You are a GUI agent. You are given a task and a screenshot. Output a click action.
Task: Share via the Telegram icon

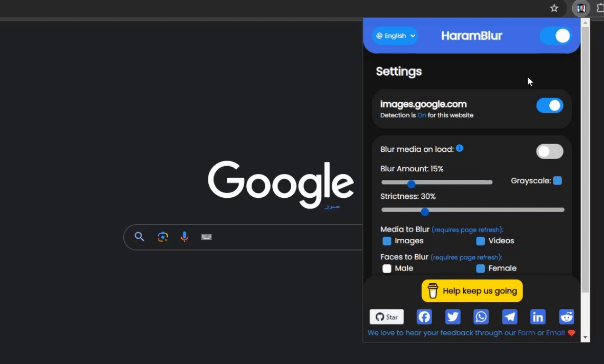point(510,317)
